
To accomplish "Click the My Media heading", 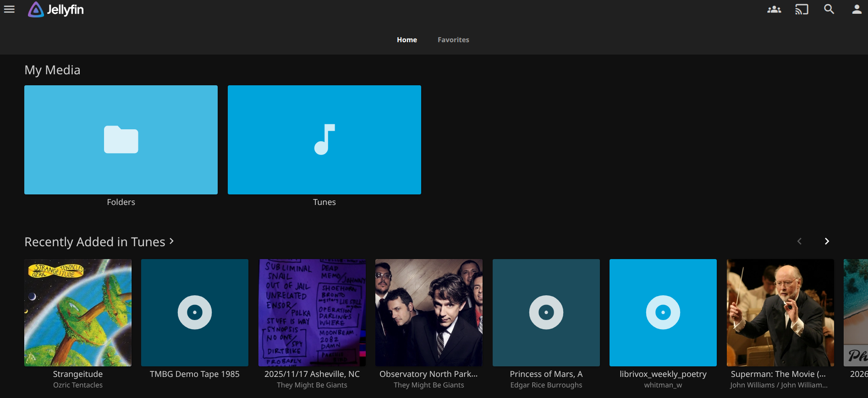I will tap(52, 70).
